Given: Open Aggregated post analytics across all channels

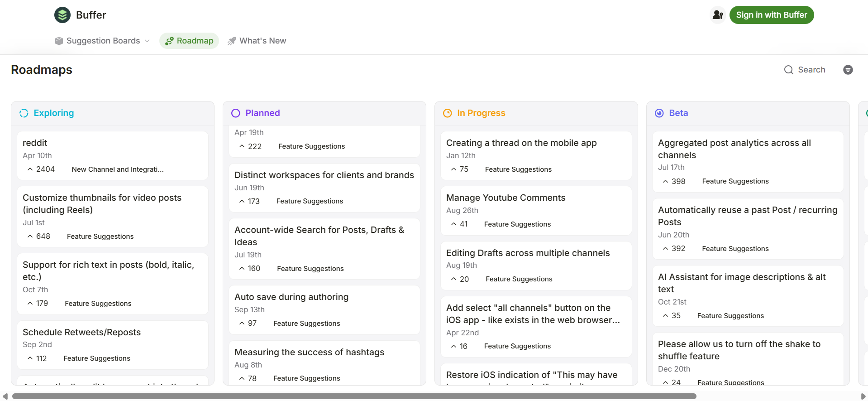Looking at the screenshot, I should (x=748, y=162).
